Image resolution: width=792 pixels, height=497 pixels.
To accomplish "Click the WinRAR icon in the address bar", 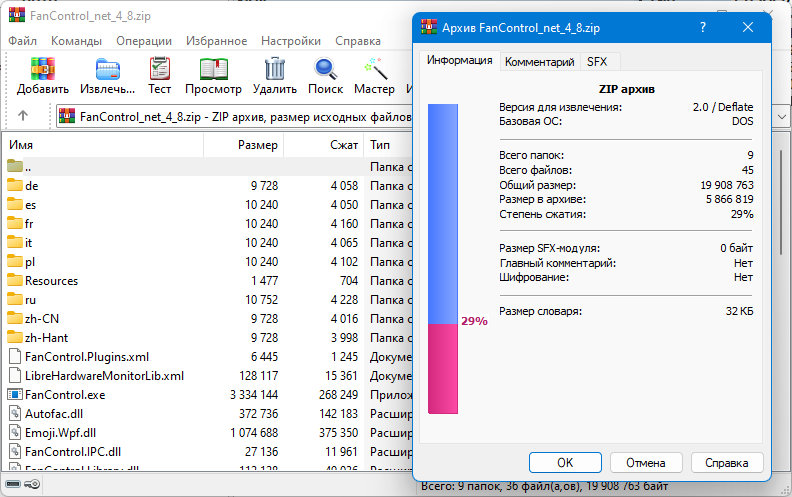I will tap(67, 116).
